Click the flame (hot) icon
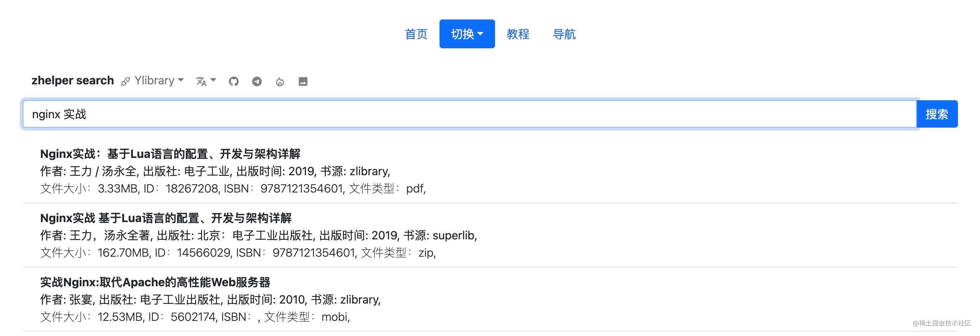The image size is (980, 336). pyautogui.click(x=280, y=81)
